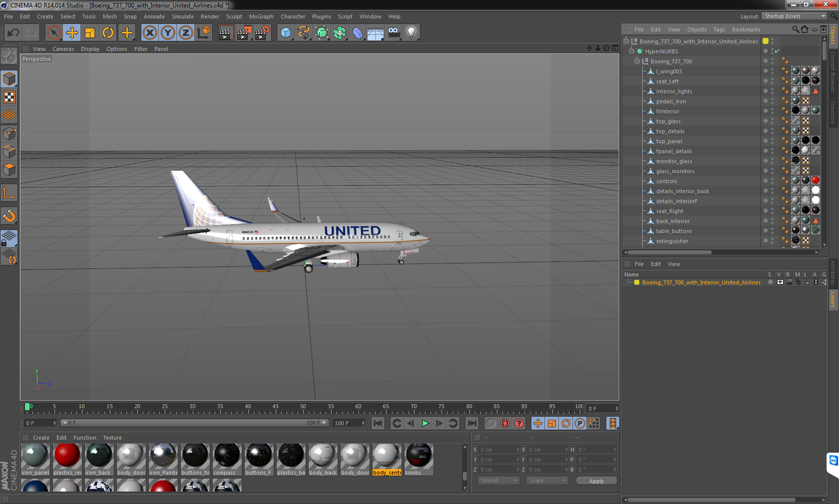Enable Snap magnet tool
The image size is (839, 504).
[9, 216]
